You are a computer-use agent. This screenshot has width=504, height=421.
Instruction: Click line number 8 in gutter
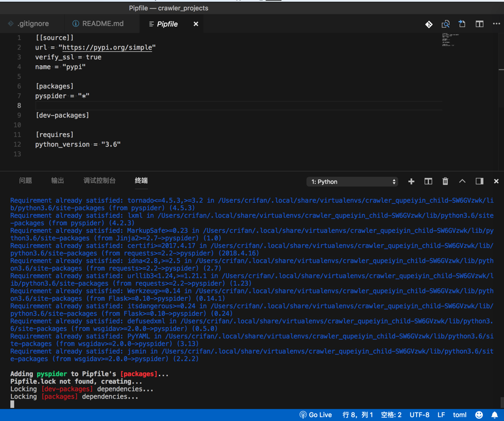click(19, 106)
